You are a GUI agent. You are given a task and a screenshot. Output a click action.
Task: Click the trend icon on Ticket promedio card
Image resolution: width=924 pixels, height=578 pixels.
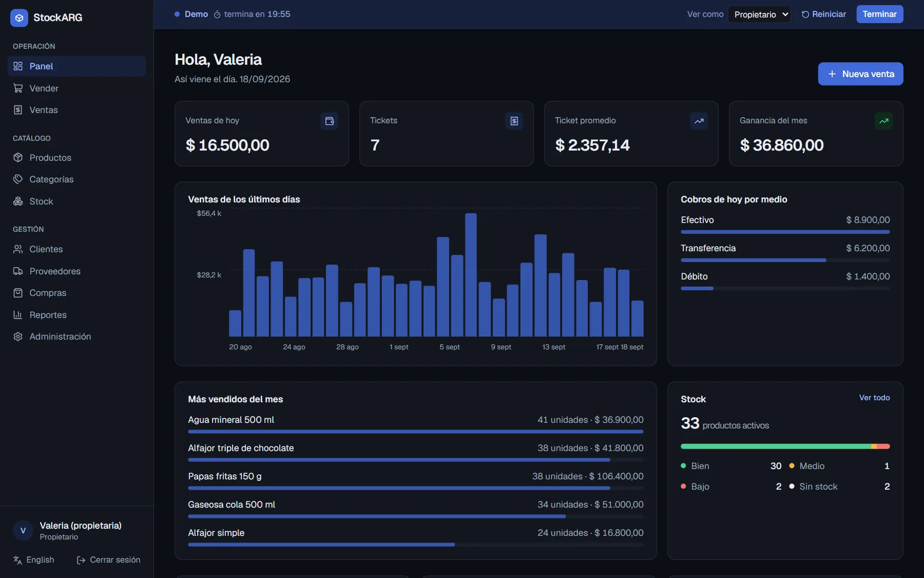point(699,121)
